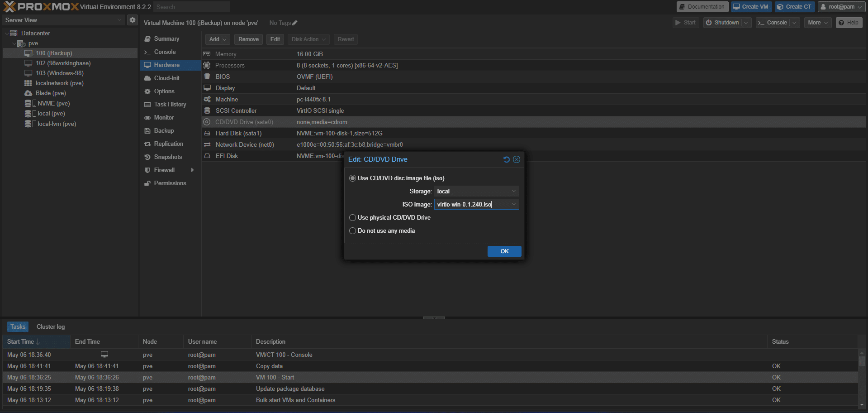Viewport: 868px width, 413px height.
Task: Sort tasks by Start Time column
Action: coord(36,341)
